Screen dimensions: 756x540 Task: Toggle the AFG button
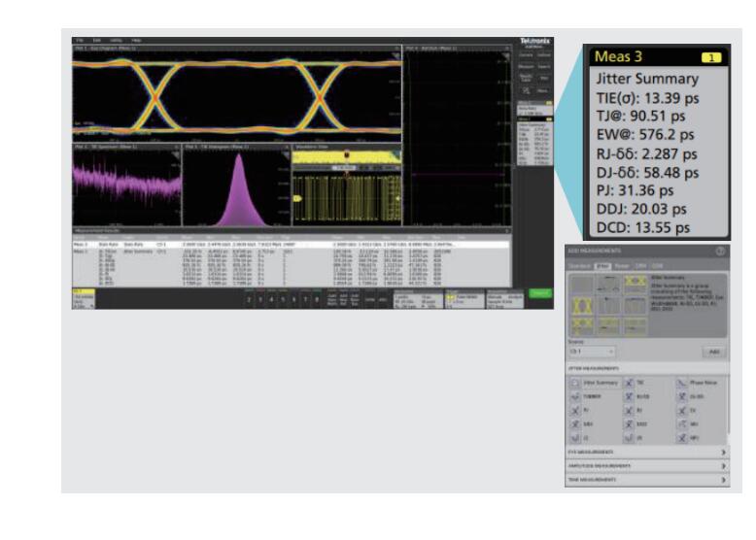pyautogui.click(x=383, y=300)
